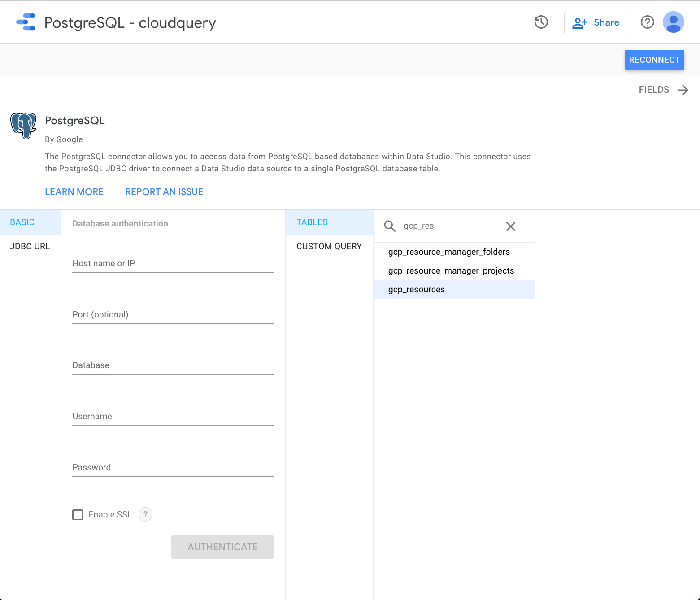Screen dimensions: 700x600
Task: Click the table search magnifier icon
Action: pyautogui.click(x=390, y=226)
